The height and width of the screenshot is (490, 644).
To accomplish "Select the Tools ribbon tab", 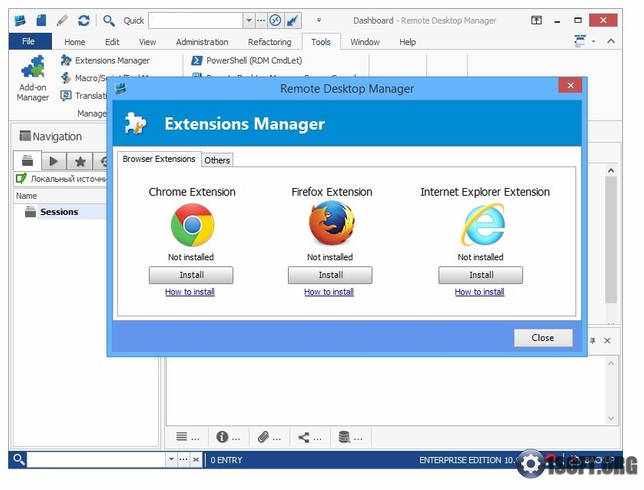I will [321, 42].
